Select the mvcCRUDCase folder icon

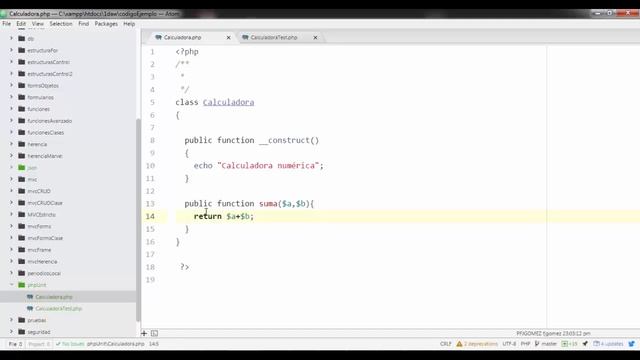click(22, 202)
